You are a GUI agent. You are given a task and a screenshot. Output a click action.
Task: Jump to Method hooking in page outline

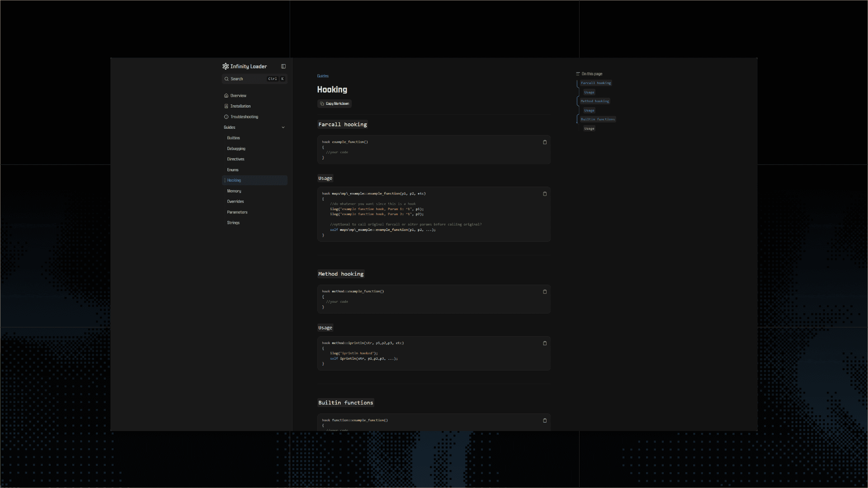click(595, 101)
